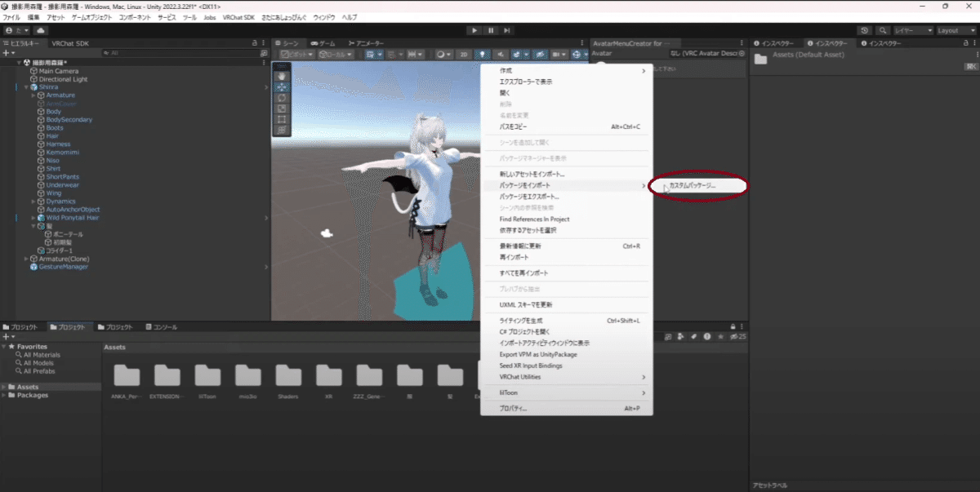This screenshot has height=492, width=980.
Task: Open the draw mode shading dropdown
Action: tap(444, 55)
